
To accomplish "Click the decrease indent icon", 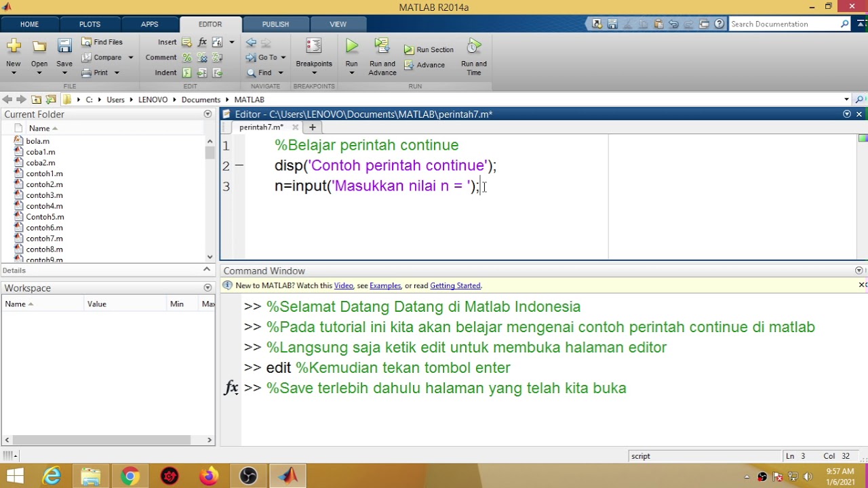I will pyautogui.click(x=217, y=73).
